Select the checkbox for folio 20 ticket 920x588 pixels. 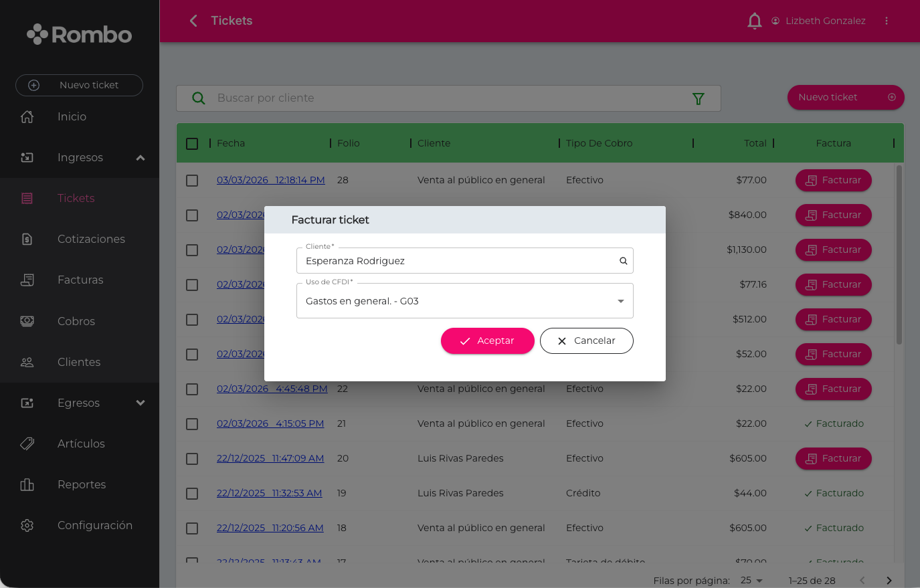click(x=192, y=459)
